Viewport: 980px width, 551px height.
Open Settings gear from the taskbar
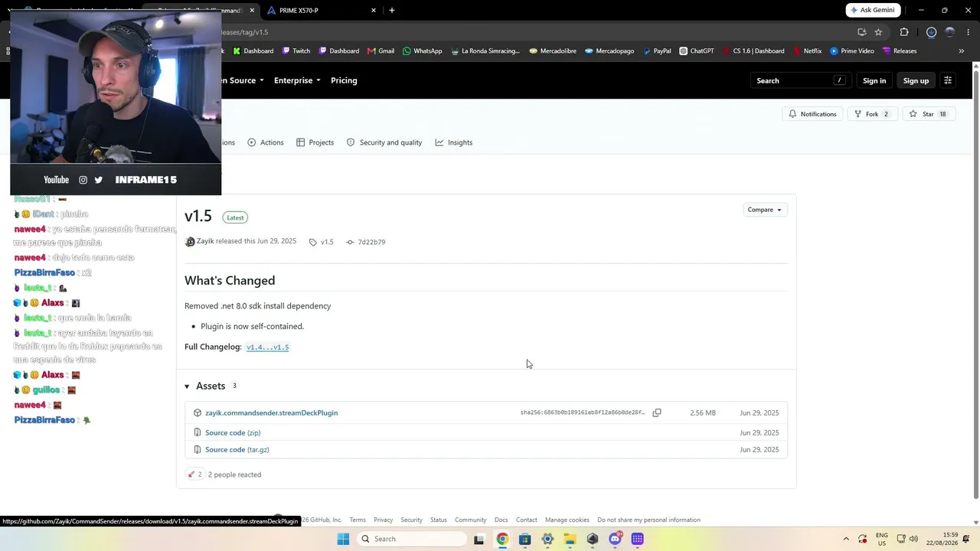(547, 539)
